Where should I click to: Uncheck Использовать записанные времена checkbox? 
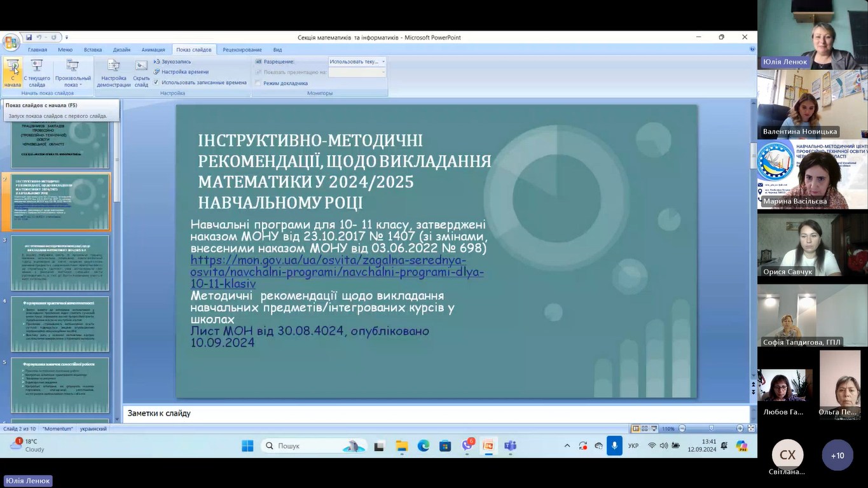(156, 82)
